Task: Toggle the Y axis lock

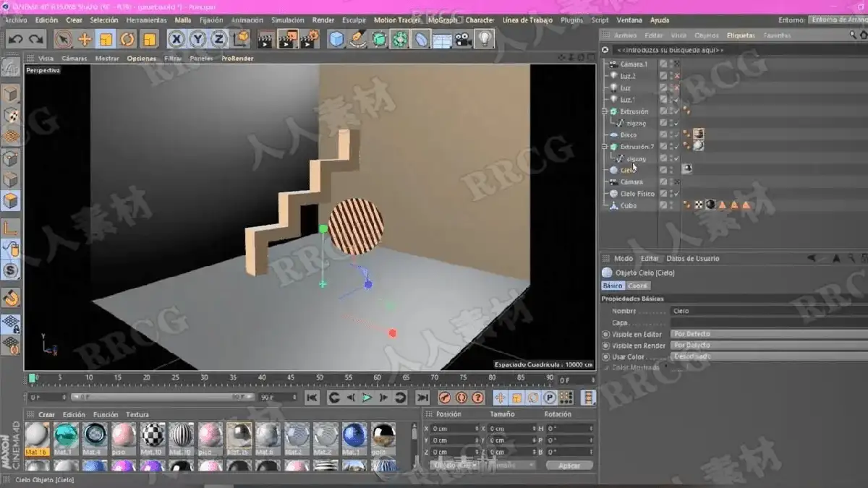Action: (x=197, y=39)
